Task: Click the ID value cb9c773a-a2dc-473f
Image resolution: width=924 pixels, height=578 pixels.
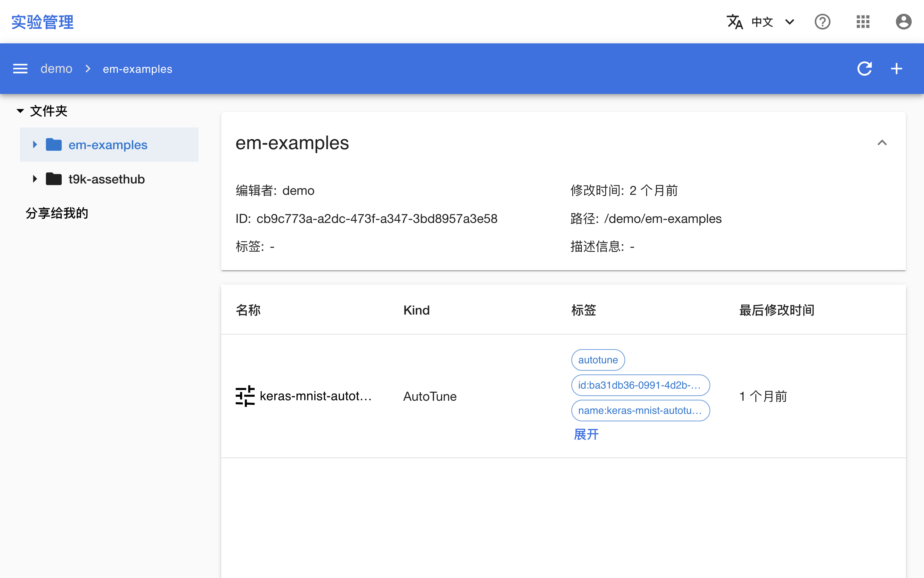Action: pyautogui.click(x=376, y=219)
